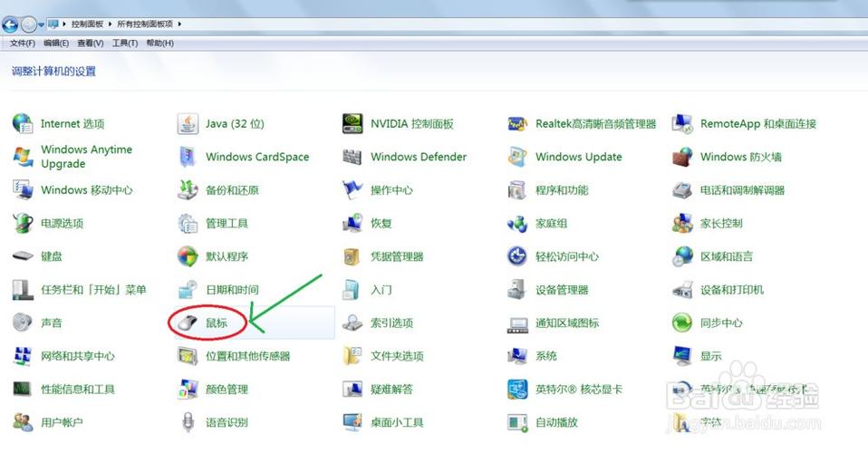Viewport: 868px width, 453px height.
Task: Open the Java (32 位) icon
Action: point(188,123)
